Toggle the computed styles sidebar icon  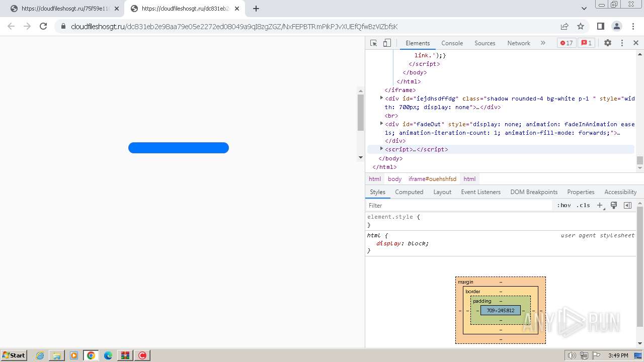(627, 205)
